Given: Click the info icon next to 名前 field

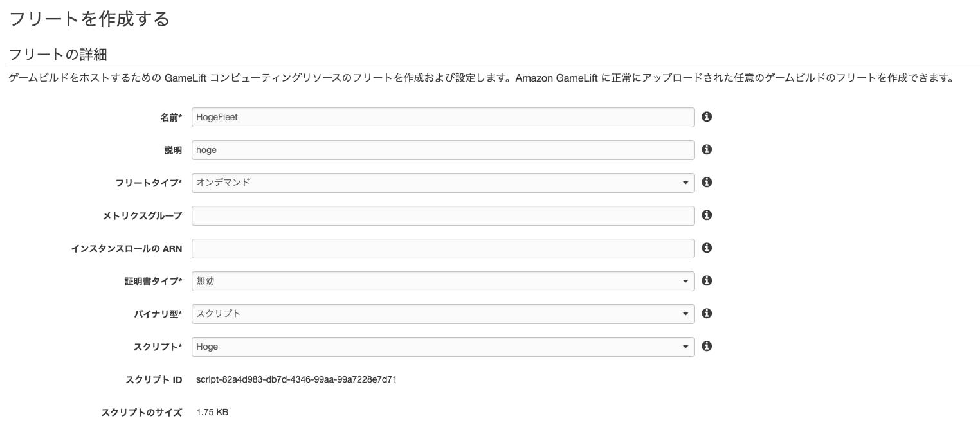Looking at the screenshot, I should (x=706, y=117).
